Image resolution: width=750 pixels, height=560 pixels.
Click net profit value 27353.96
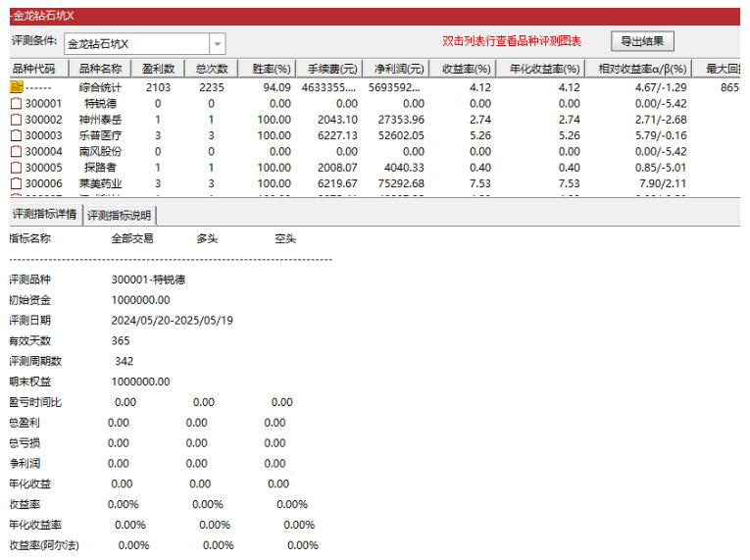401,120
